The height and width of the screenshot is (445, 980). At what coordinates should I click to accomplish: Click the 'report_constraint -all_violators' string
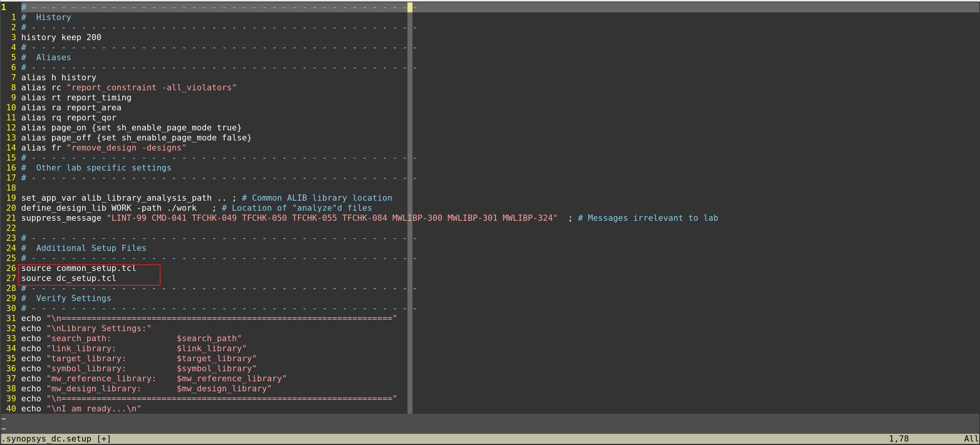tap(151, 88)
